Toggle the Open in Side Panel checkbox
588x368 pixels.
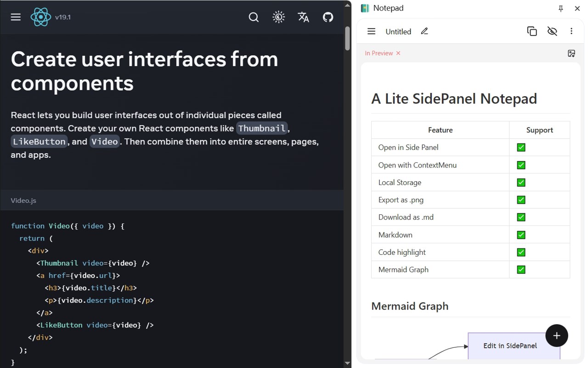click(521, 148)
